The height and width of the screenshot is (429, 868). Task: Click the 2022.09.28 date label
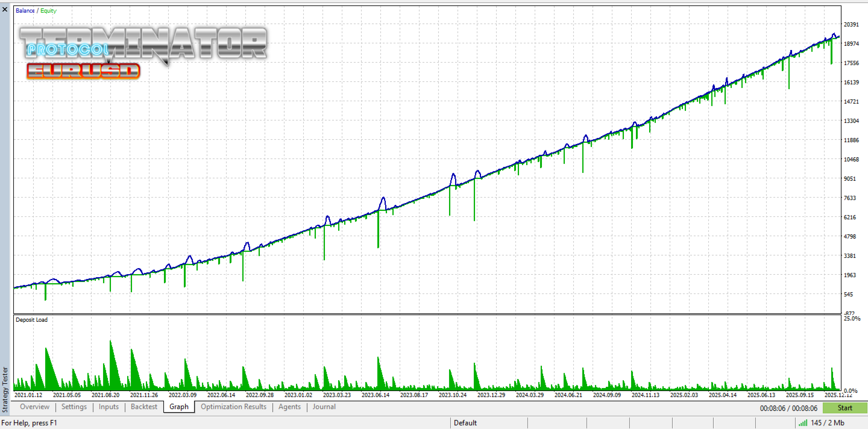tap(260, 395)
